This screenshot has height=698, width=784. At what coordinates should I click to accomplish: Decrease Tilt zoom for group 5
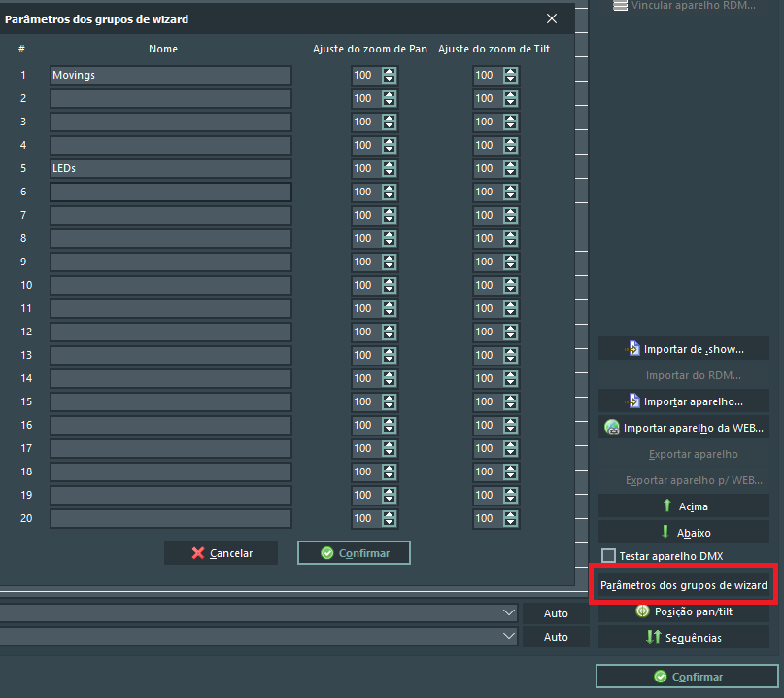[511, 172]
